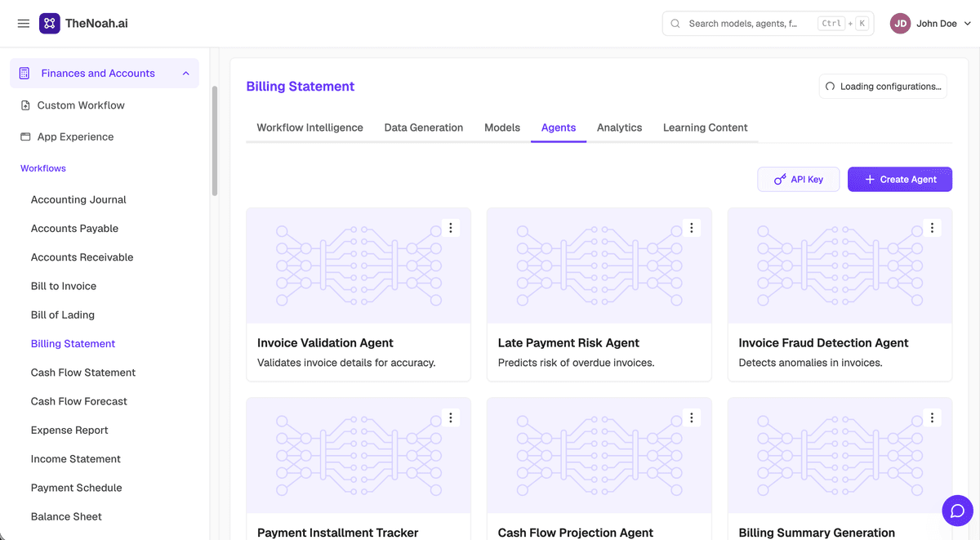Screen dimensions: 980x540
Task: Click the Invoice Validation Agent title
Action: (325, 343)
